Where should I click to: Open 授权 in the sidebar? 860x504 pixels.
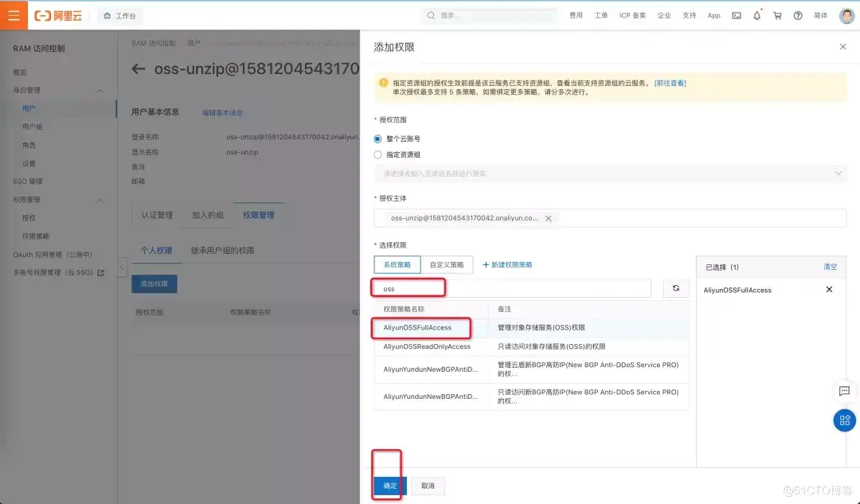[29, 217]
